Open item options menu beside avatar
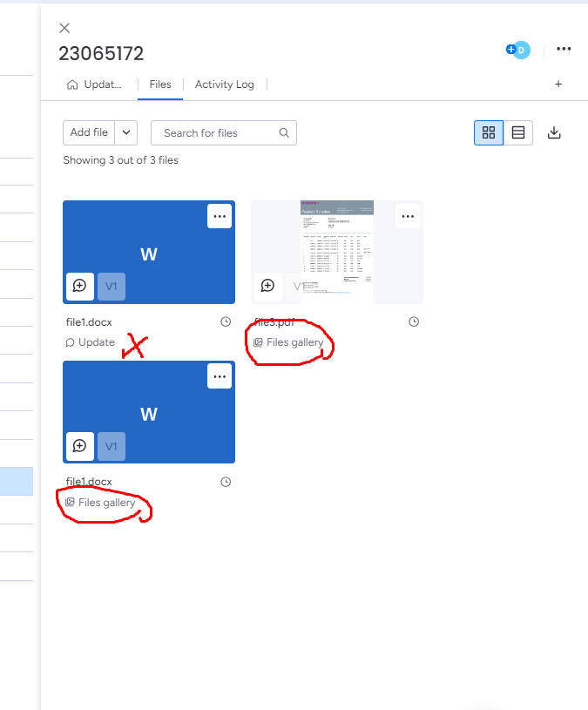The image size is (588, 710). coord(564,49)
